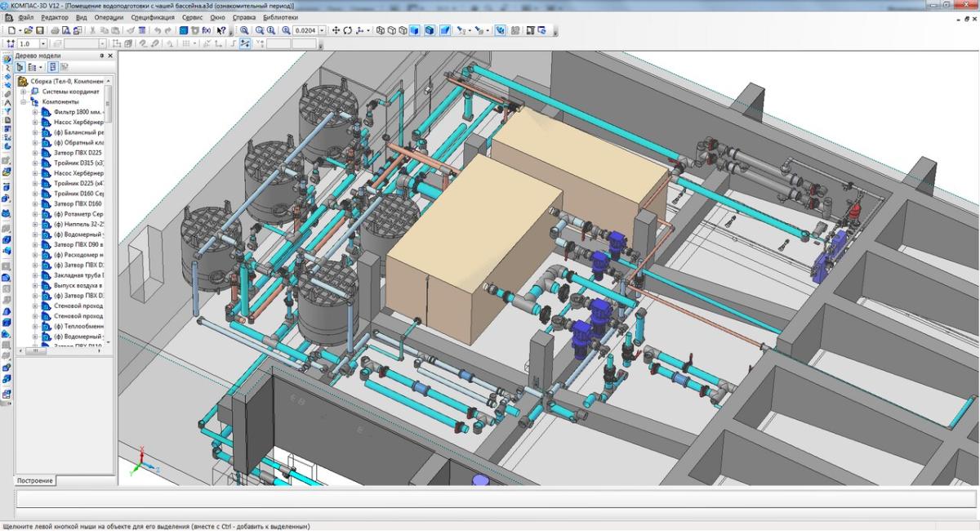Toggle shaded display mode
The height and width of the screenshot is (531, 980).
[x=415, y=30]
